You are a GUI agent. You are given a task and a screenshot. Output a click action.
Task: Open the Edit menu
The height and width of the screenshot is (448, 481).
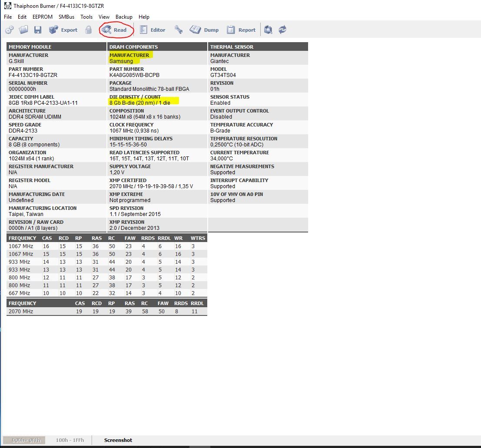(x=22, y=17)
